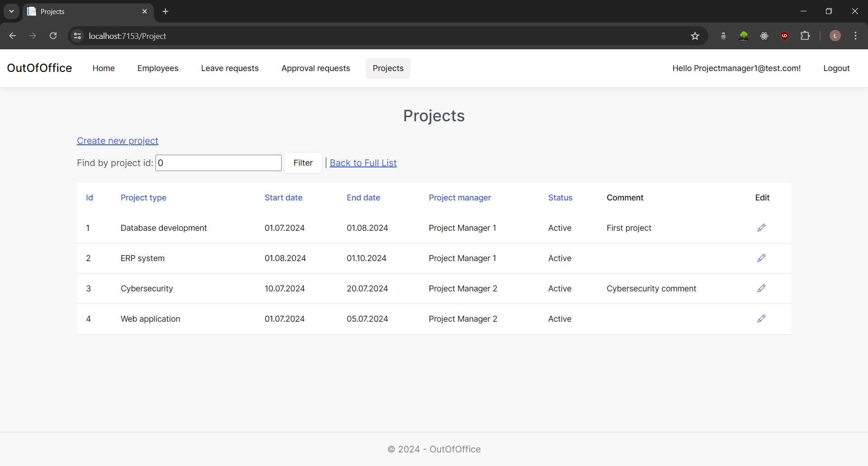
Task: Focus the Find by project id field
Action: tap(218, 163)
